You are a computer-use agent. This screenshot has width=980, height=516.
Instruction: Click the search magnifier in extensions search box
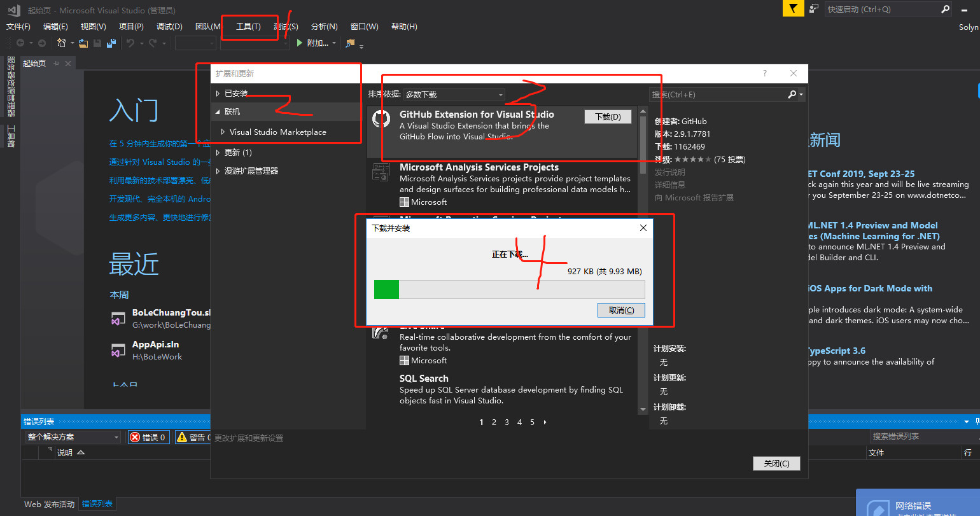pos(792,94)
